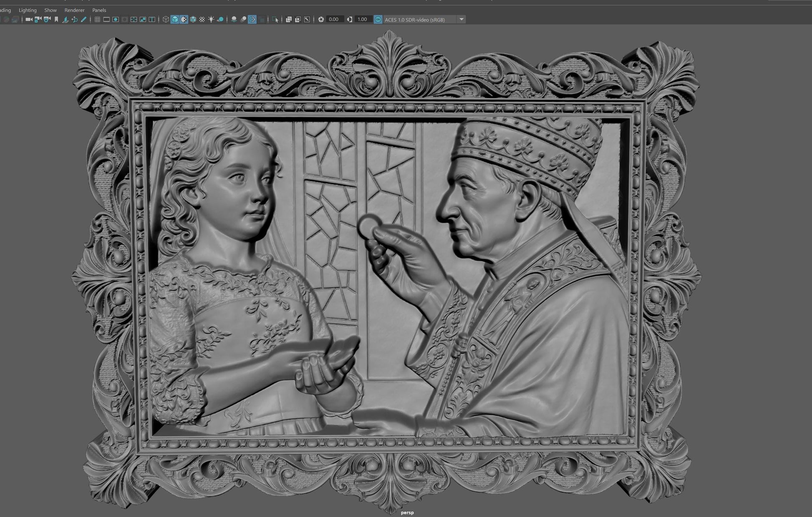Click the Gamma field showing 1.00
Image resolution: width=812 pixels, height=517 pixels.
[x=363, y=19]
